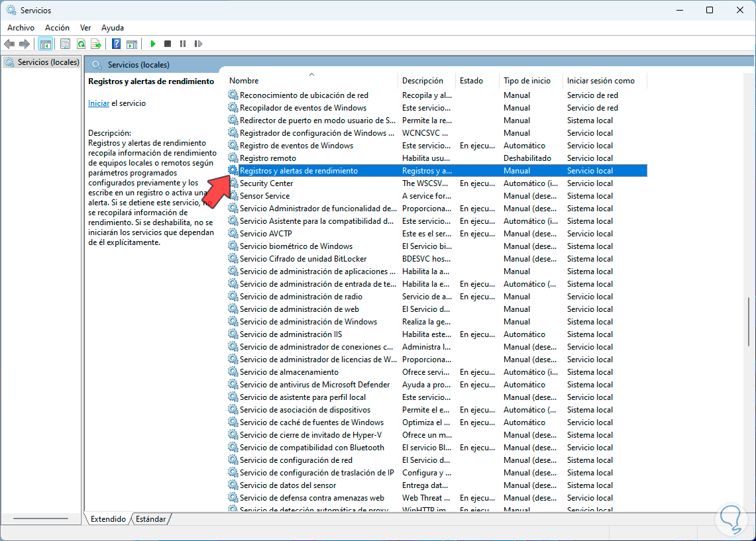Click Deshabilitado startup type for Registro remoto

click(527, 158)
